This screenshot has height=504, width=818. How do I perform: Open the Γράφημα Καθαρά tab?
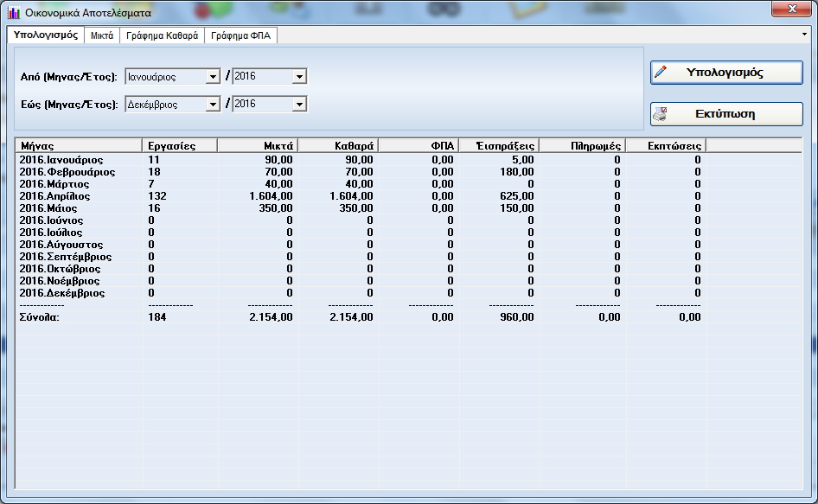pos(162,35)
